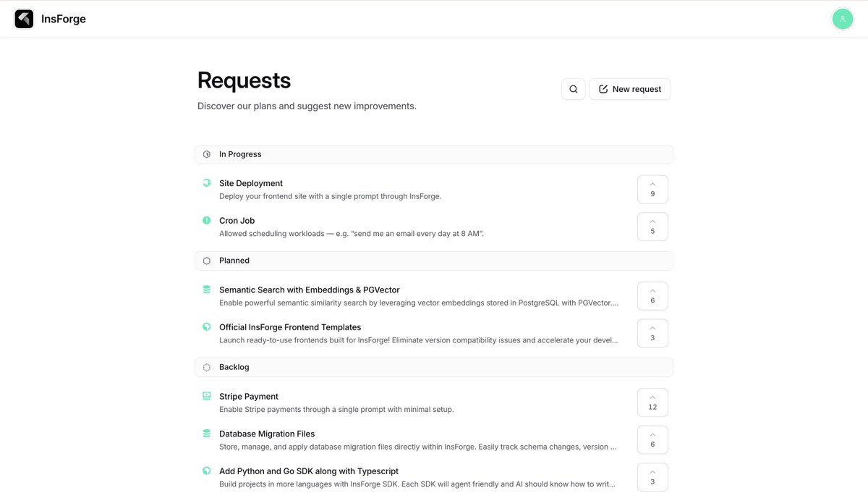Open Semantic Search with Embeddings & PGVector
Image resolution: width=868 pixels, height=493 pixels.
pos(310,290)
